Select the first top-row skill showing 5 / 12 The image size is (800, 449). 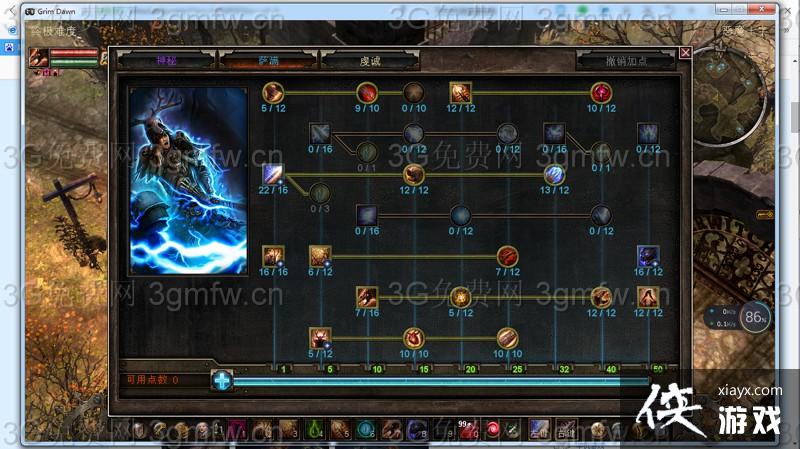273,93
